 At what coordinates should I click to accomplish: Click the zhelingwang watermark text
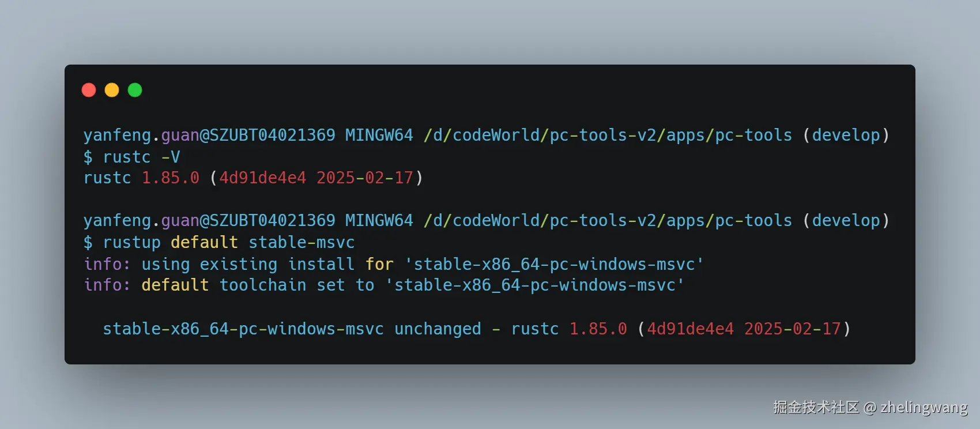(x=924, y=408)
